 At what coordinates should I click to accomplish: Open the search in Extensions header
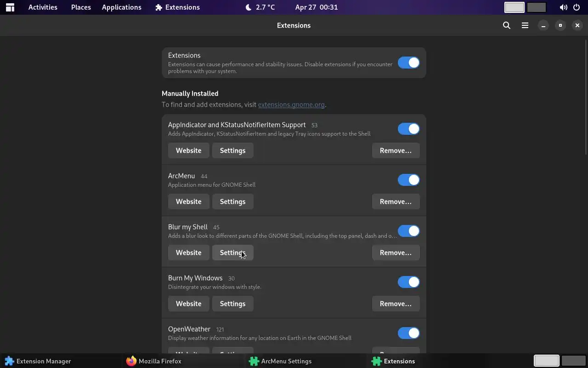507,25
